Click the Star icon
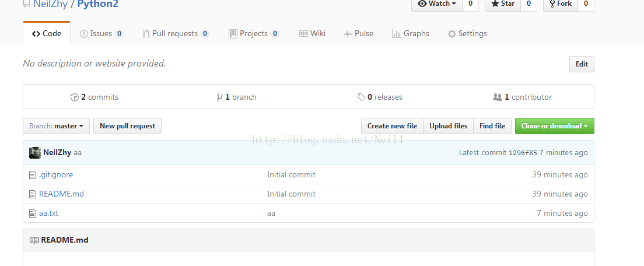Screen dimensions: 644x266 (x=495, y=3)
